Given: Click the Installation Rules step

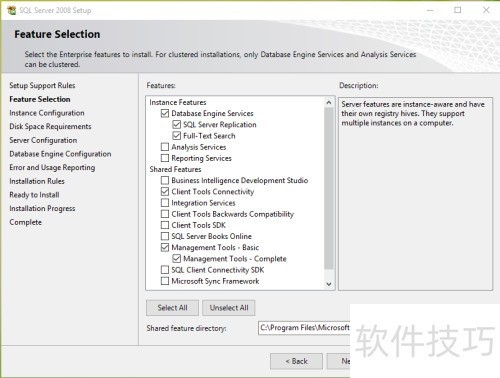Looking at the screenshot, I should tap(37, 181).
